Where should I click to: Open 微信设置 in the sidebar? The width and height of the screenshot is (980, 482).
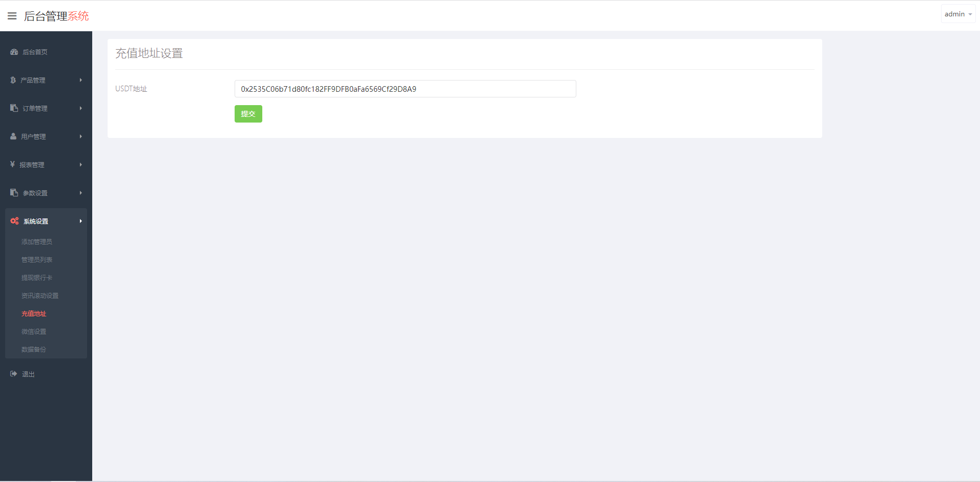point(34,332)
